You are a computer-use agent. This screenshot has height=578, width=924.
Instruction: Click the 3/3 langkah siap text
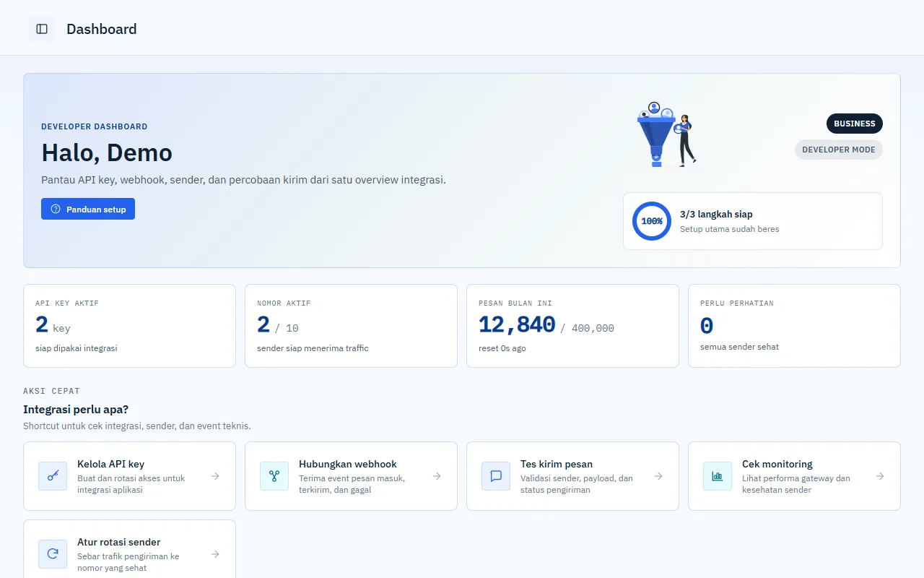[716, 215]
